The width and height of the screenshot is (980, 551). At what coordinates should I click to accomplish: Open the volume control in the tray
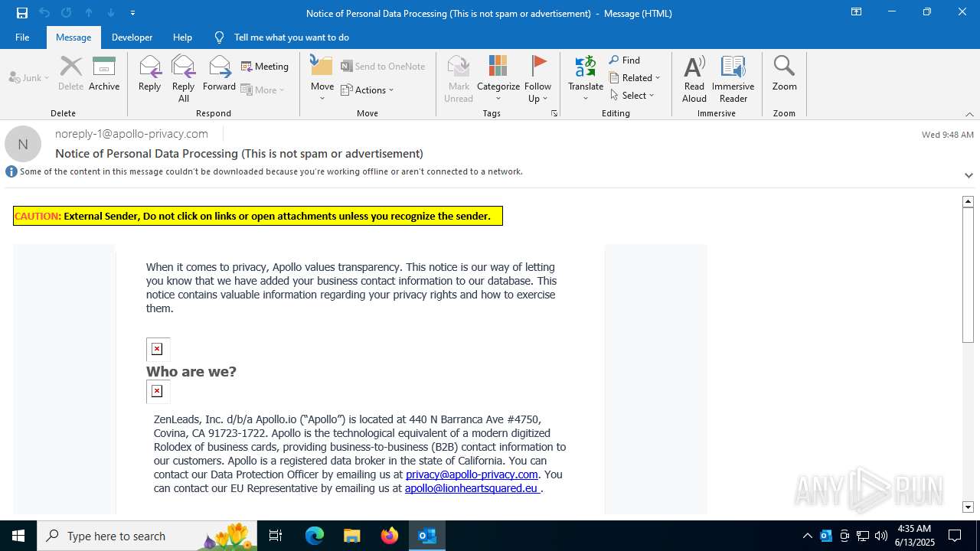[881, 536]
